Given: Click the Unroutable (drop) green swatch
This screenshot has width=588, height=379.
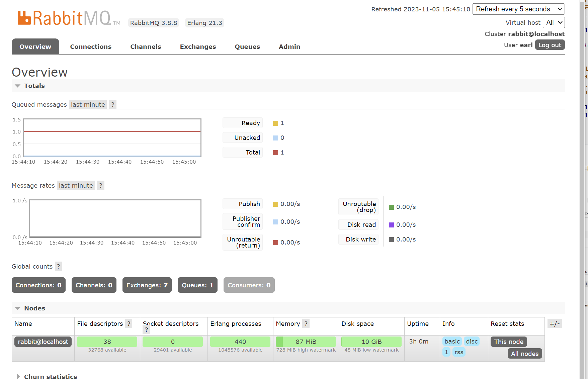Looking at the screenshot, I should (x=392, y=207).
